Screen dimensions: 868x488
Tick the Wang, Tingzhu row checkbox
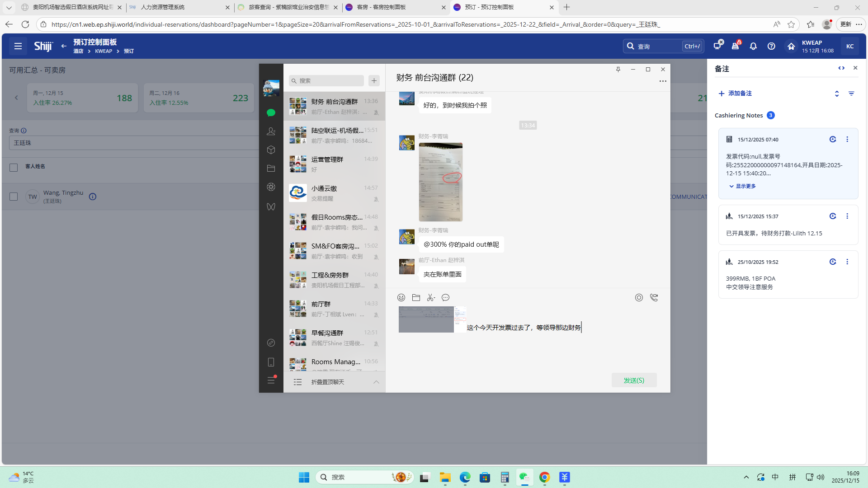(x=14, y=197)
